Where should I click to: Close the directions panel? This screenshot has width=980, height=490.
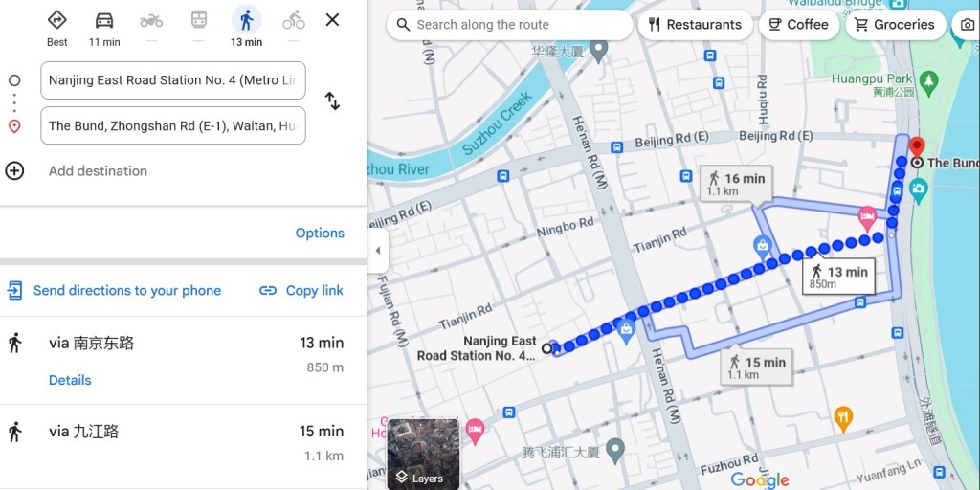(332, 20)
